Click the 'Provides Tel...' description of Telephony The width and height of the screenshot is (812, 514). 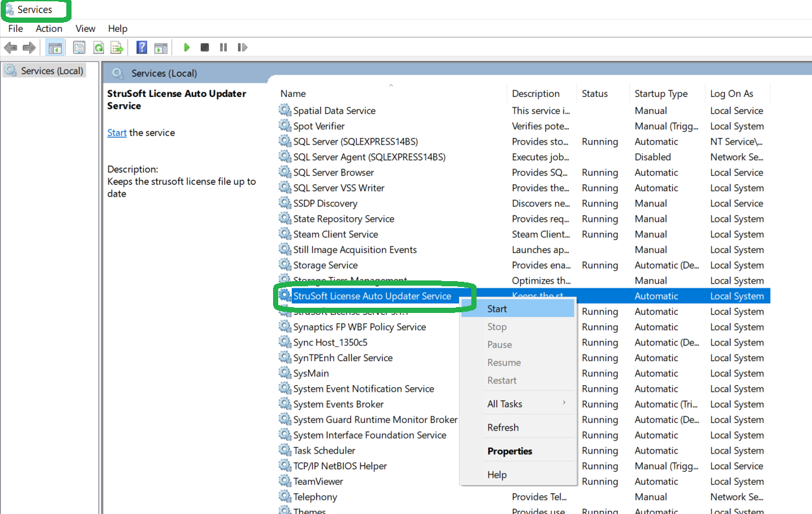(x=539, y=496)
